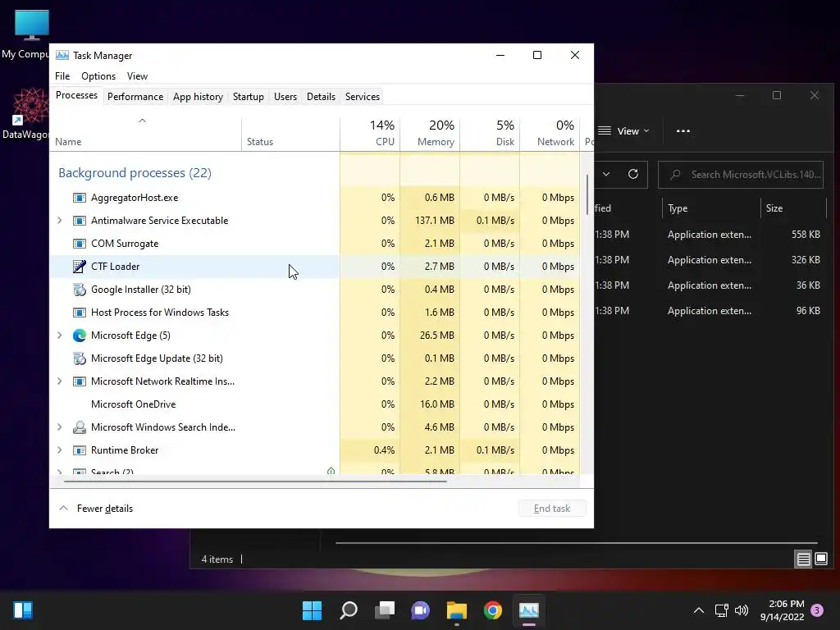Image resolution: width=840 pixels, height=630 pixels.
Task: Click the Type column header in File Explorer
Action: [x=710, y=208]
